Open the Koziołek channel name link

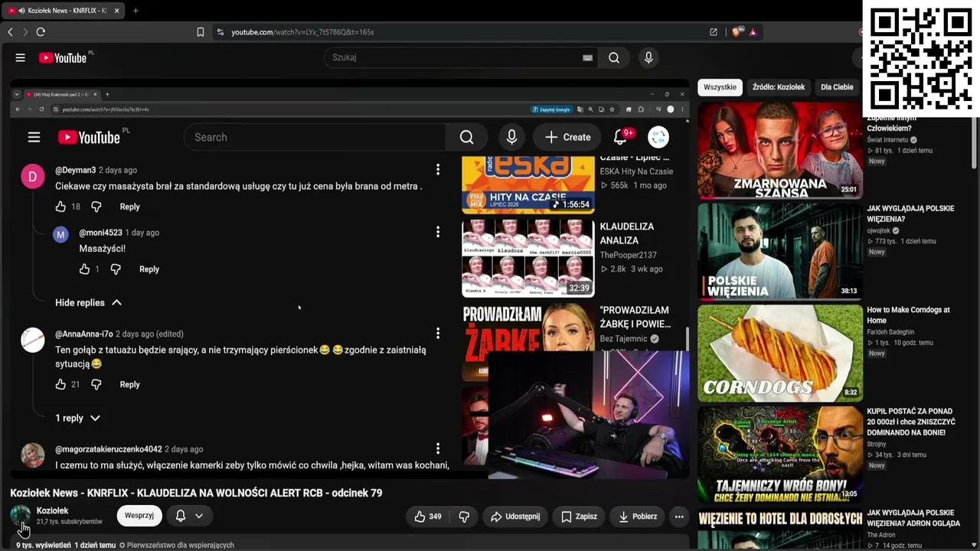tap(53, 510)
